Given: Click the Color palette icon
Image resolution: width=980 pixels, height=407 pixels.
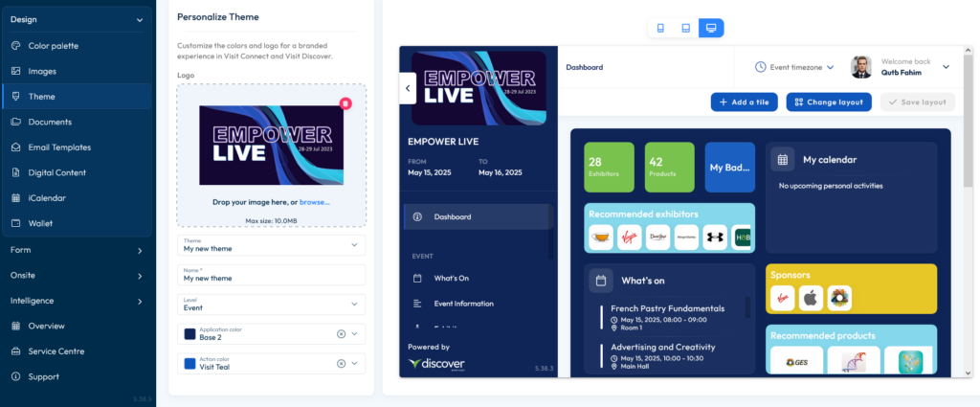Looking at the screenshot, I should click(x=15, y=46).
